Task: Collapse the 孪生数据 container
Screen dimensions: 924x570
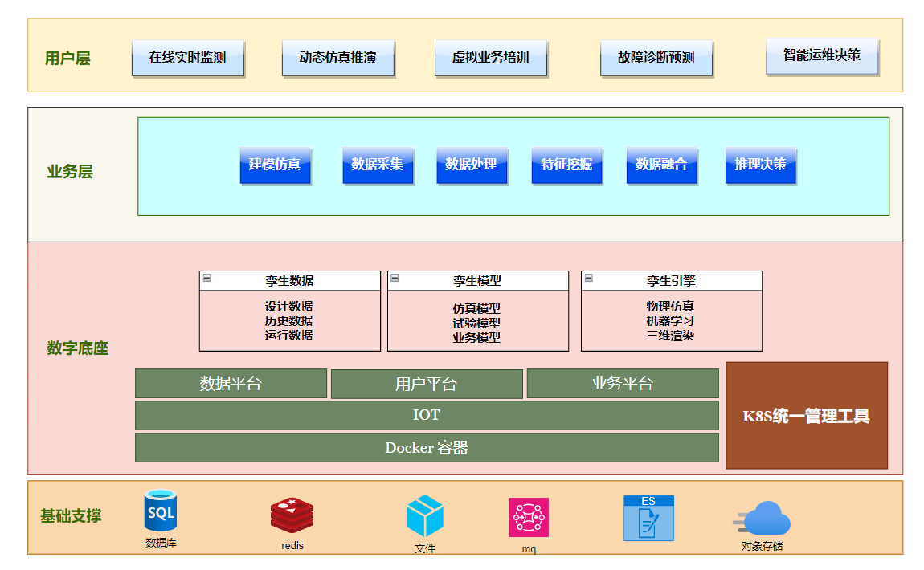Action: [x=206, y=278]
